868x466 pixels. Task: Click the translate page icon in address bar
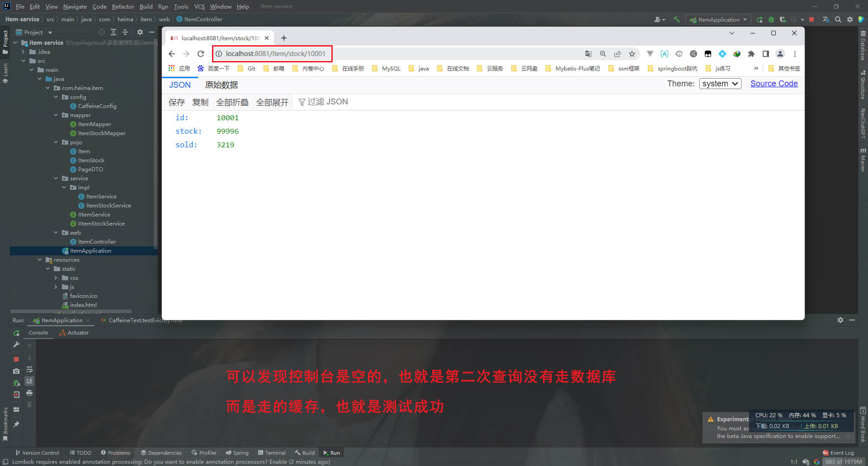[x=589, y=54]
